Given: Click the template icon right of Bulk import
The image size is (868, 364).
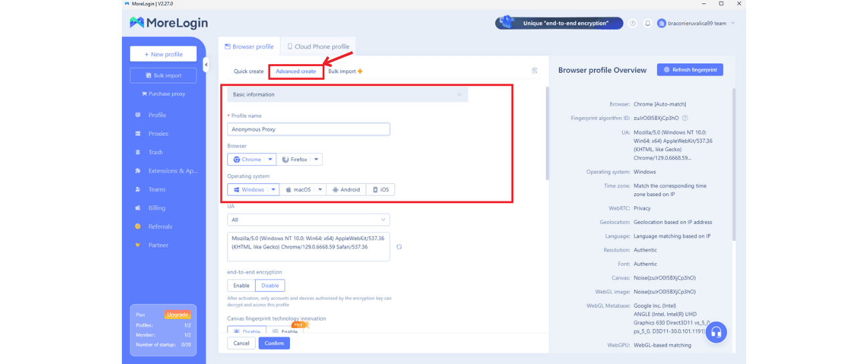Looking at the screenshot, I should pyautogui.click(x=534, y=71).
